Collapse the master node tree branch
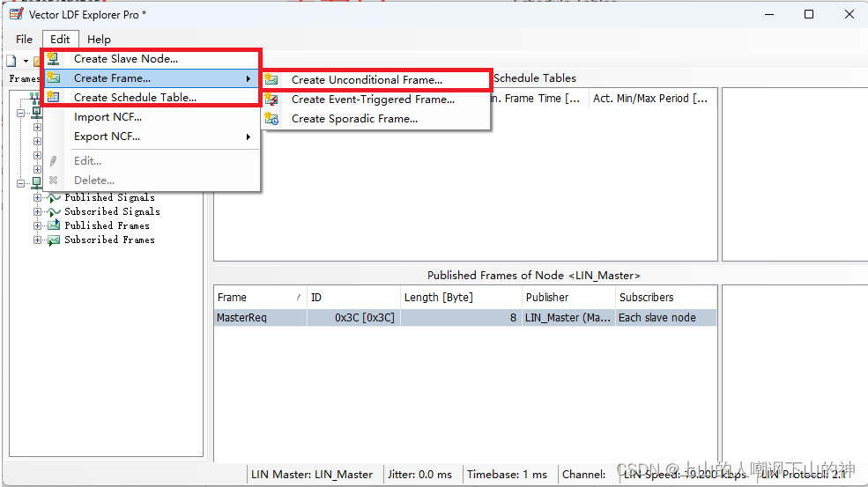The height and width of the screenshot is (487, 868). 20,113
